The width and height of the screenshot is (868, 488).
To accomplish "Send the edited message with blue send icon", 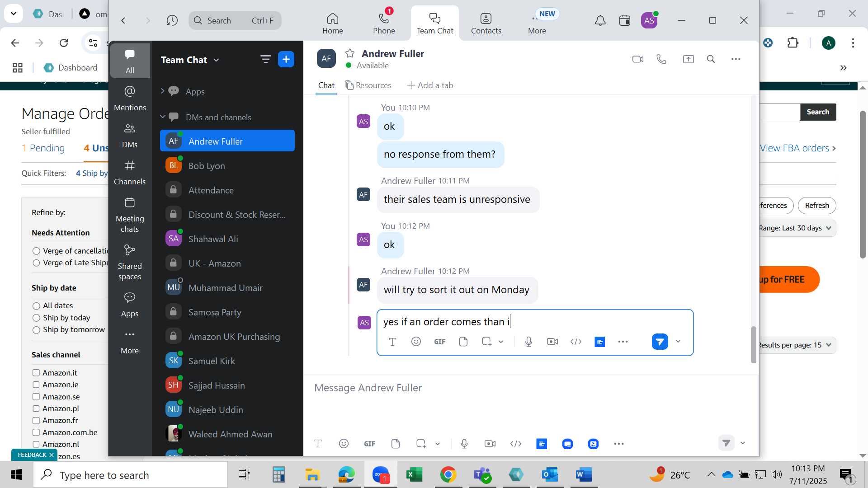I will 660,342.
